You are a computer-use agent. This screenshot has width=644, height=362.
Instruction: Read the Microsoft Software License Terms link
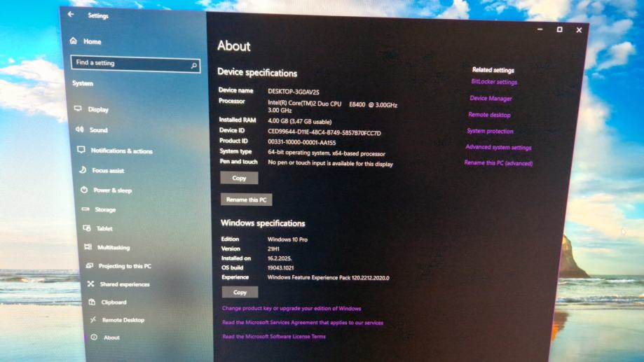click(x=274, y=337)
